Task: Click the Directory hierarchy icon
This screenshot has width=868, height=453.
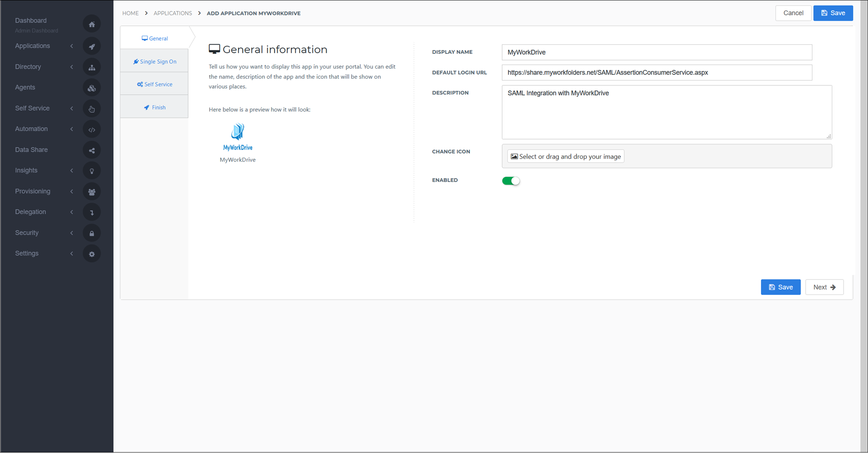Action: coord(92,67)
